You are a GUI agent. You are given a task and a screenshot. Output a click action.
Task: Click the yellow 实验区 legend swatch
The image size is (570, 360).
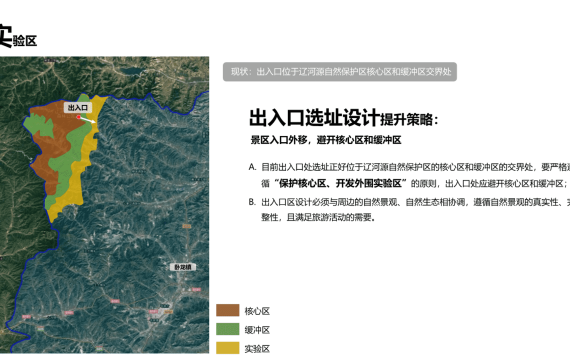tap(228, 348)
